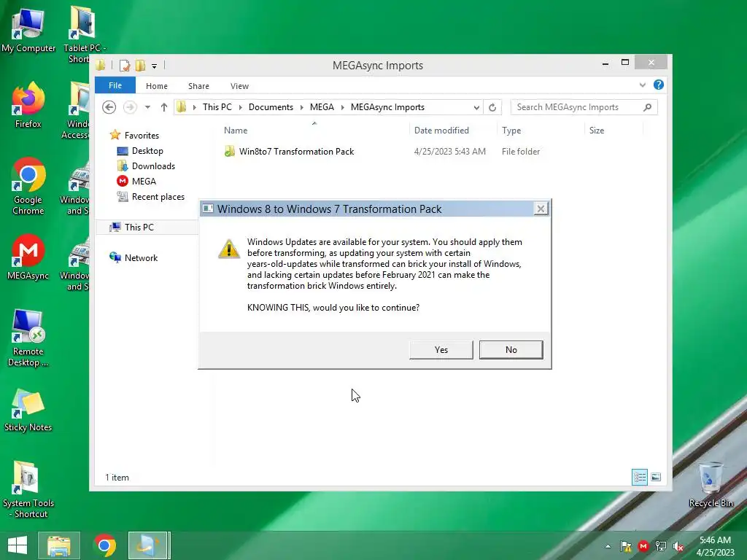Expand the ribbon chevron
This screenshot has width=747, height=560.
coord(643,85)
